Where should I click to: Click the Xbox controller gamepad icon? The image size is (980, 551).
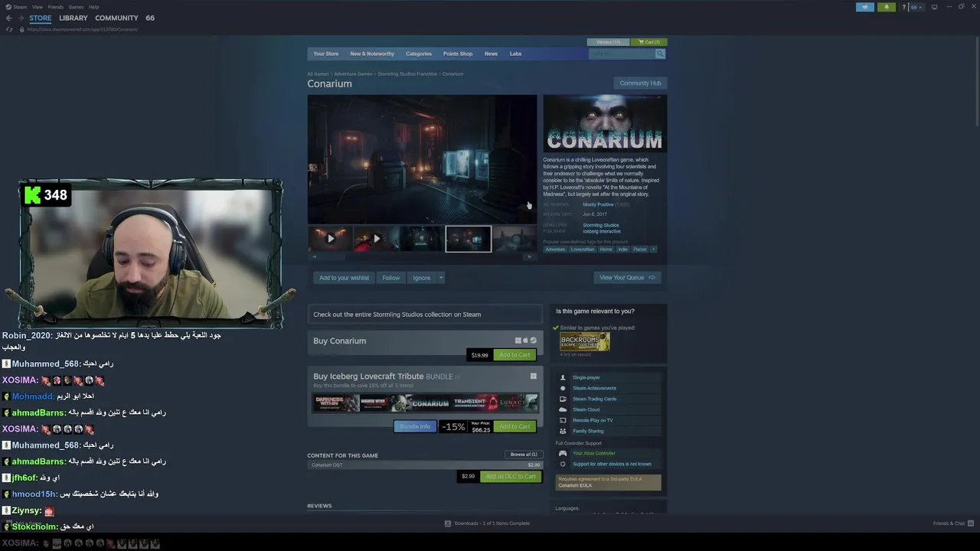coord(563,453)
